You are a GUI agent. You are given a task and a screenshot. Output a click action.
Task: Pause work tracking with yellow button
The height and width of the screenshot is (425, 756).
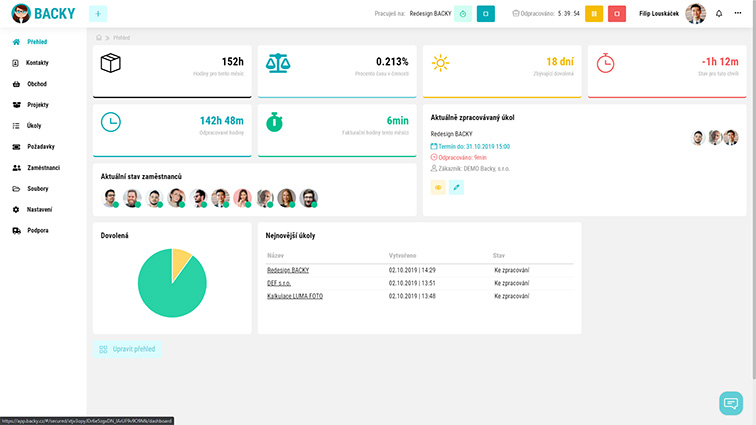pyautogui.click(x=594, y=14)
